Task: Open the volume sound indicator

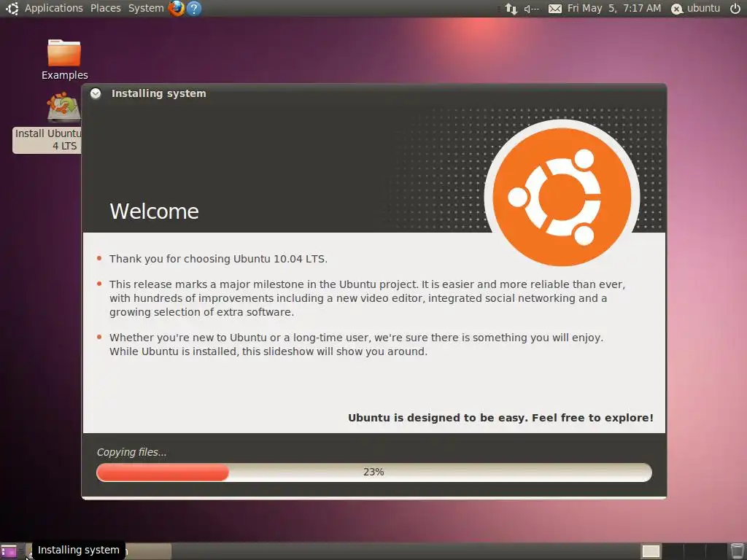Action: tap(532, 9)
